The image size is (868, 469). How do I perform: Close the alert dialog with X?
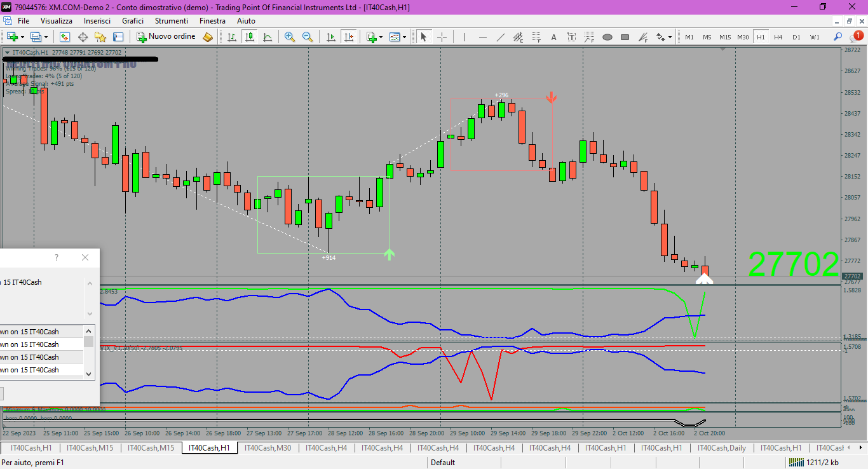coord(85,257)
